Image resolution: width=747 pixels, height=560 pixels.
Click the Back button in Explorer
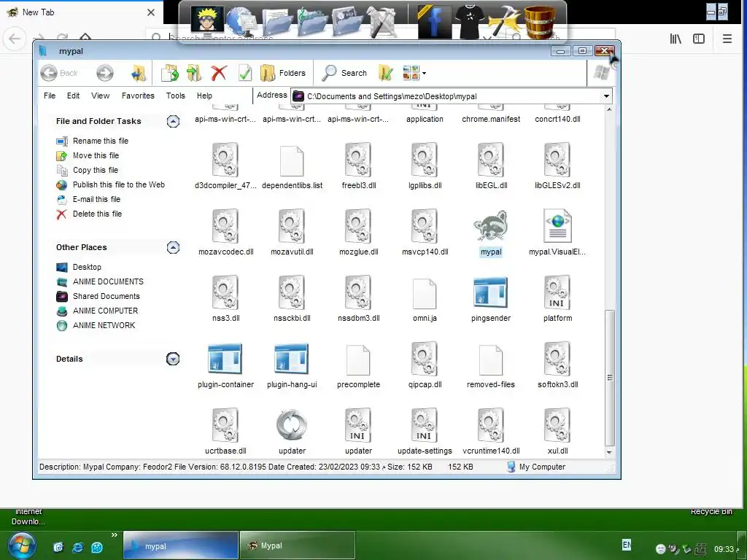pos(59,73)
